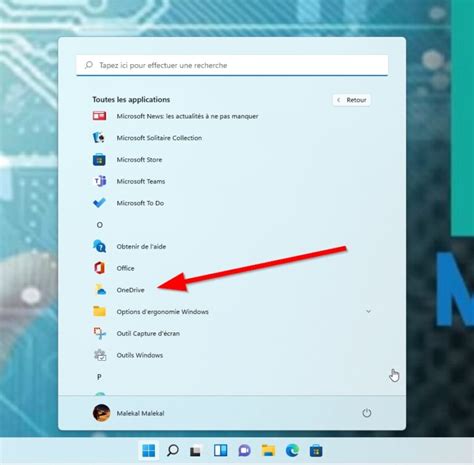This screenshot has width=474, height=465.
Task: Click the 'Microsoft Teams' label
Action: pos(141,181)
